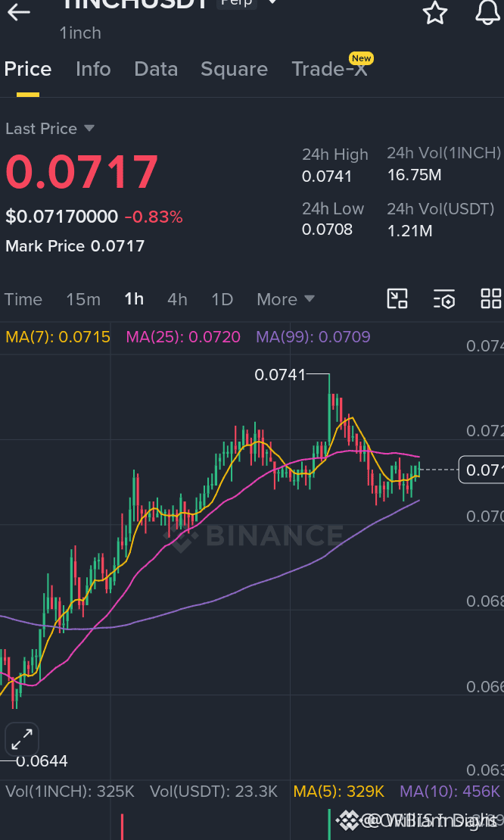Select the Time chart interval
The width and height of the screenshot is (504, 840).
23,299
